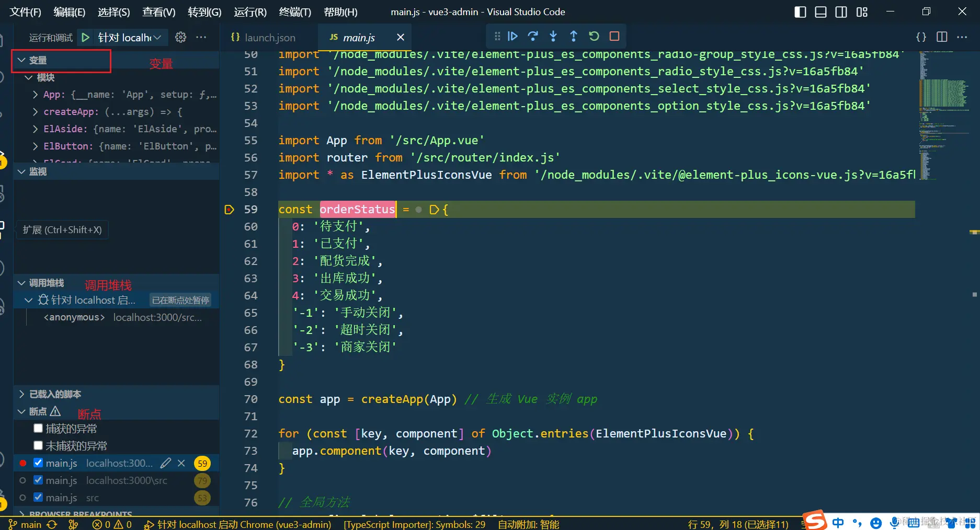Click the breakpoint glyph on line 59
Image resolution: width=980 pixels, height=530 pixels.
(229, 210)
